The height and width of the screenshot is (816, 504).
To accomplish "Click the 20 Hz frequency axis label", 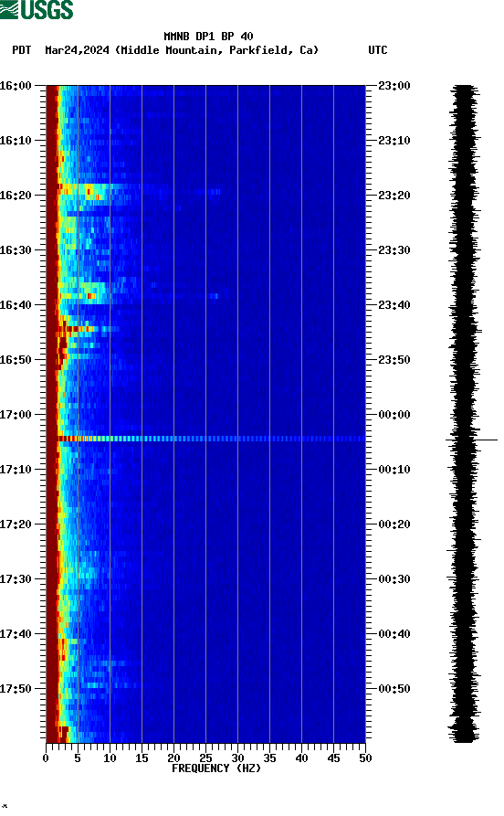I will [173, 758].
